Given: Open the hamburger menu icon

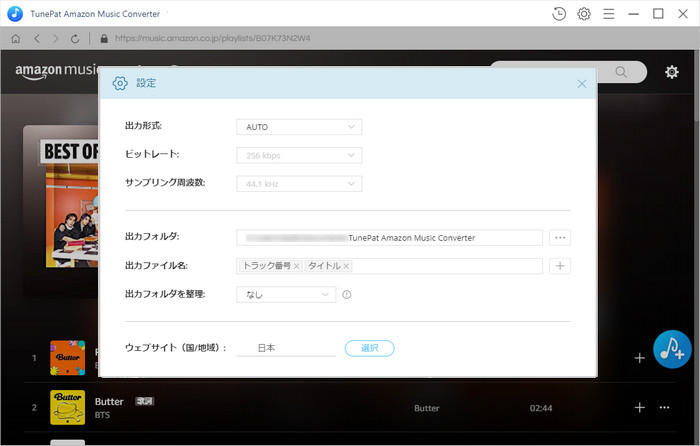Looking at the screenshot, I should point(608,14).
